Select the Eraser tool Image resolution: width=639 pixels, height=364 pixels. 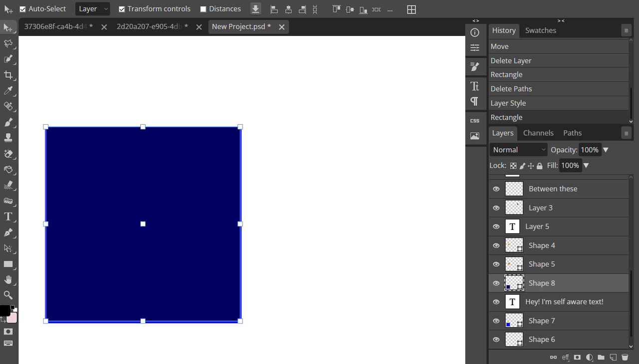point(8,154)
